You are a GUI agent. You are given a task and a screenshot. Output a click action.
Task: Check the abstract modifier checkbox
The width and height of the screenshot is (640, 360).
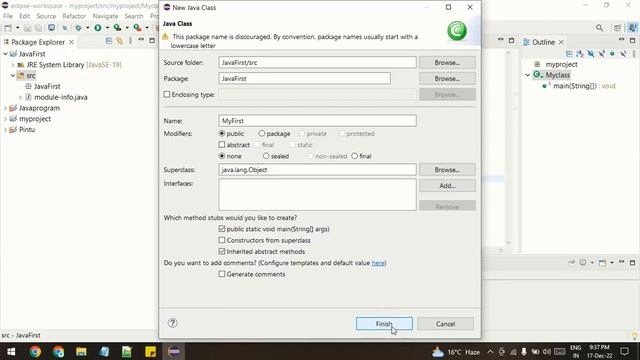pos(222,144)
